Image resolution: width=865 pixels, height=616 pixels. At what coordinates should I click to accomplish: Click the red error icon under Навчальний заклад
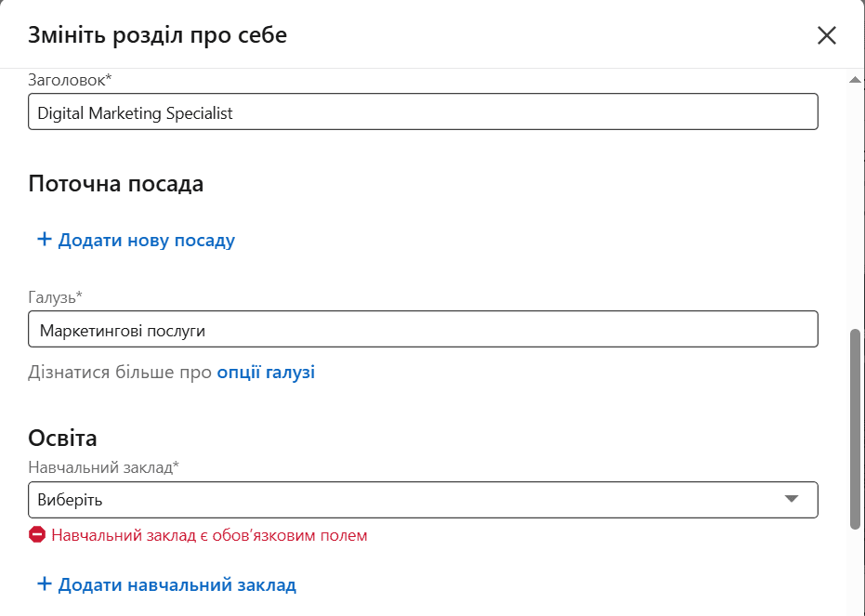click(37, 535)
